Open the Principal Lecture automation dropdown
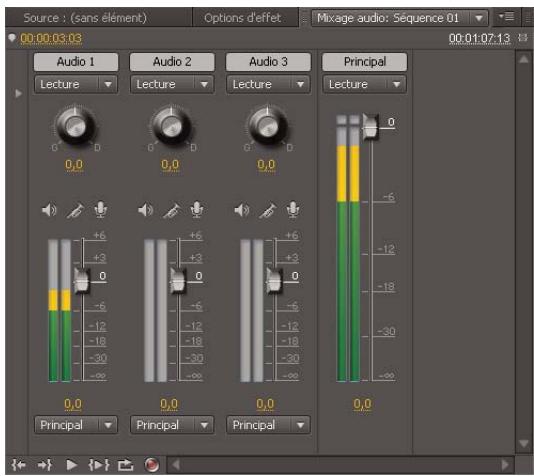This screenshot has height=476, width=534. [x=364, y=84]
